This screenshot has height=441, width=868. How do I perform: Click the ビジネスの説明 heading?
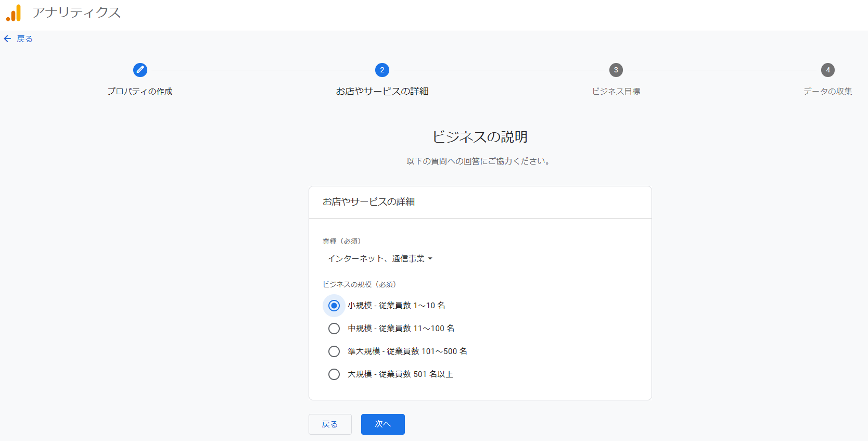(x=480, y=137)
